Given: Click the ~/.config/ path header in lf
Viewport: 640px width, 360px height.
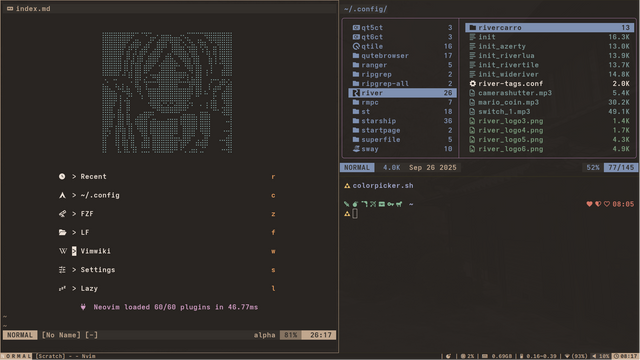Looking at the screenshot, I should [x=365, y=9].
